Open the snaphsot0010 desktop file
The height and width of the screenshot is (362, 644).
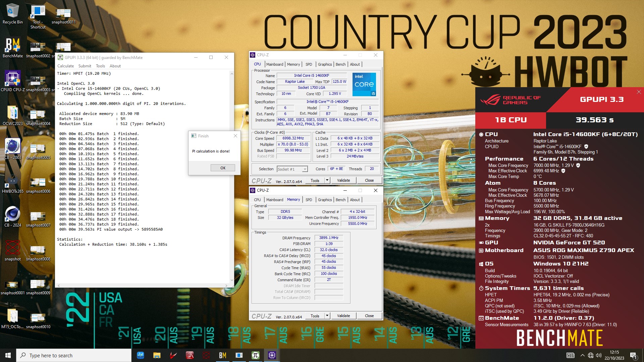click(38, 321)
